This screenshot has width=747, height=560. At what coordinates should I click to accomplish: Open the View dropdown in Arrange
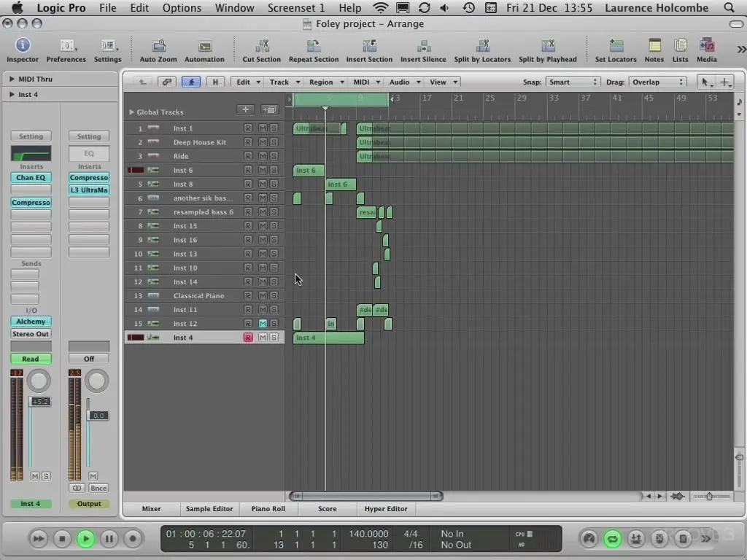click(x=443, y=82)
